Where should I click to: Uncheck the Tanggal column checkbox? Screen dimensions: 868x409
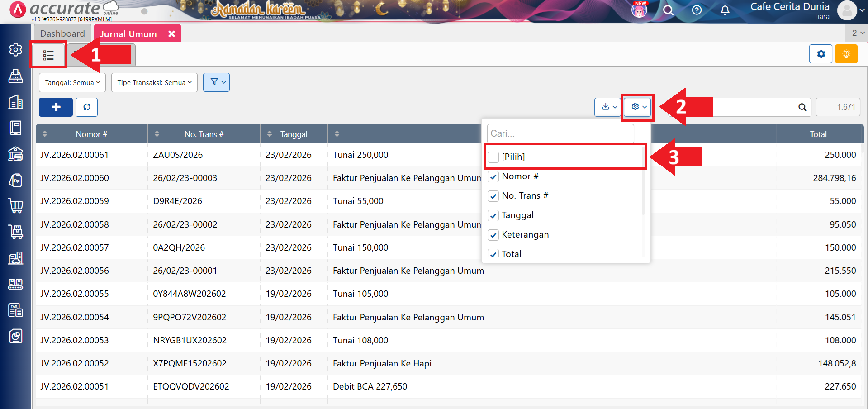point(493,215)
